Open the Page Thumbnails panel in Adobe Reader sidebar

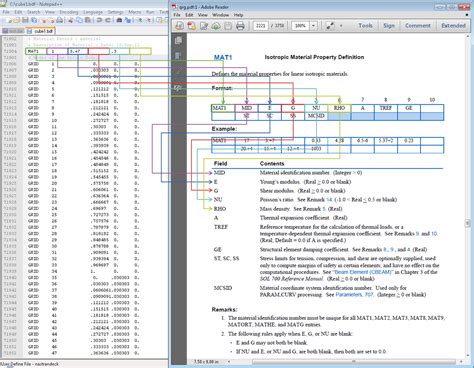coord(178,40)
